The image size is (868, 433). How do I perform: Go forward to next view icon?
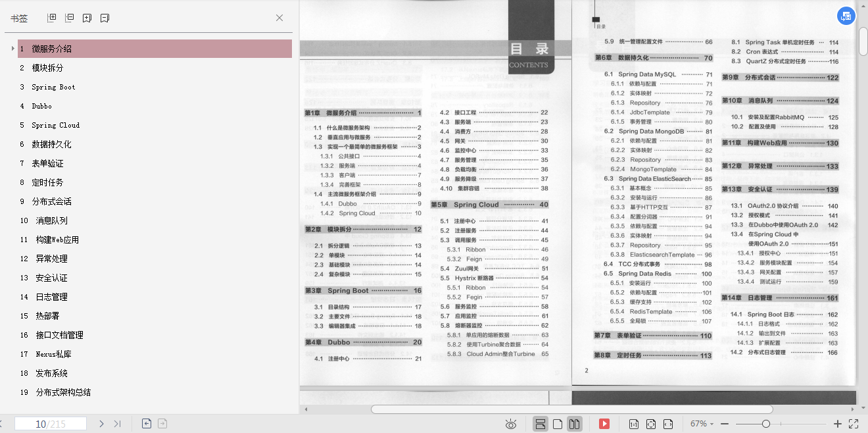[x=162, y=424]
